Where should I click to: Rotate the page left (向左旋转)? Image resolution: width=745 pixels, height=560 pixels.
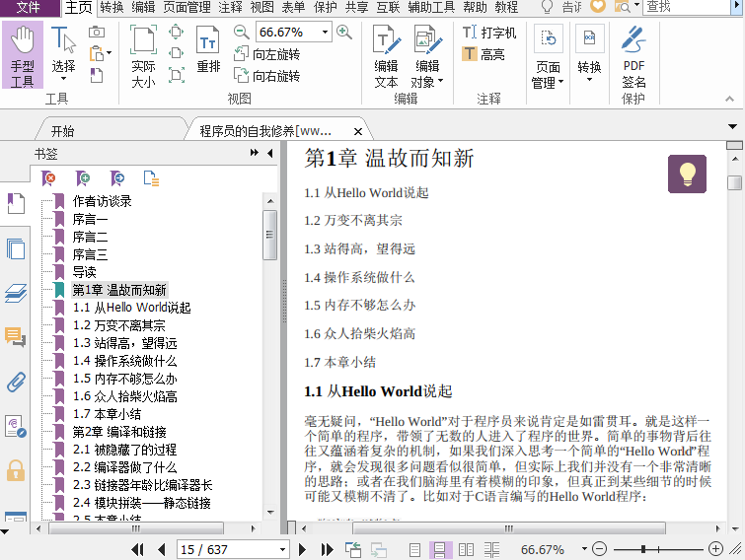click(x=267, y=54)
